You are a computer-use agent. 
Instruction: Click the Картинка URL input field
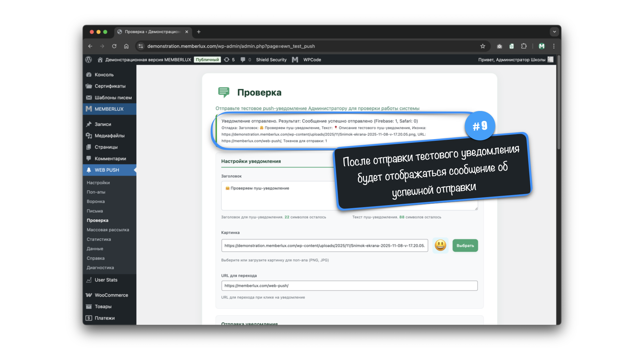(324, 245)
